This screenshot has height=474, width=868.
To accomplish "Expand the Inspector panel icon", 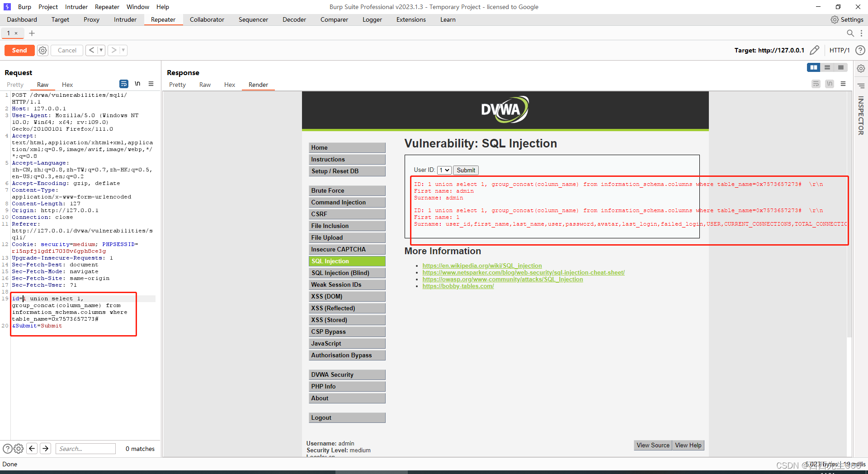I will pos(861,85).
